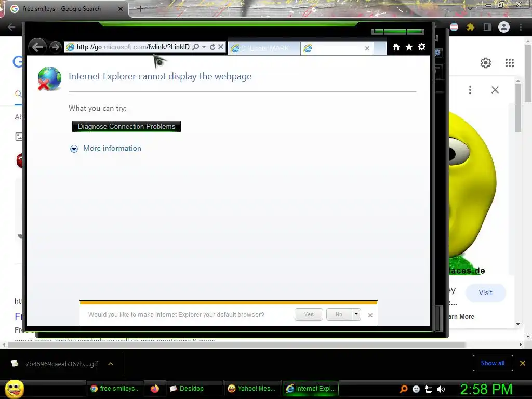Open a new Chrome tab
Viewport: 532px width, 399px height.
point(140,9)
